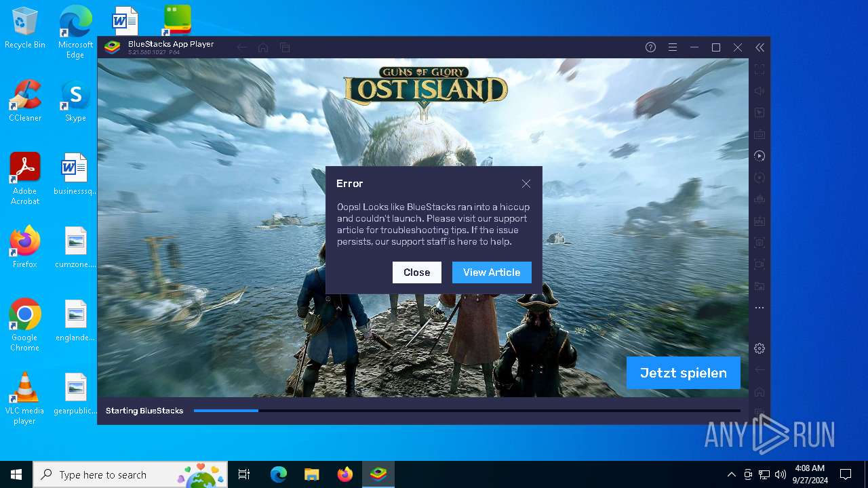Open the VLC media player desktop shortcut
The width and height of the screenshot is (868, 488).
point(25,399)
